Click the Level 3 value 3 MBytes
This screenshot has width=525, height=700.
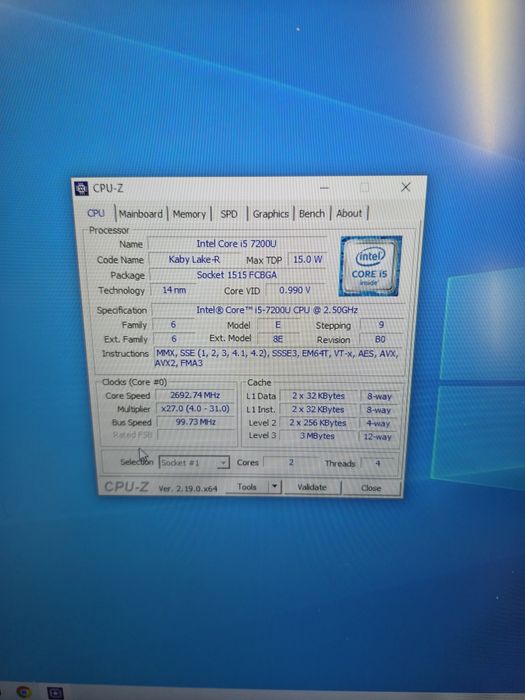[x=317, y=436]
